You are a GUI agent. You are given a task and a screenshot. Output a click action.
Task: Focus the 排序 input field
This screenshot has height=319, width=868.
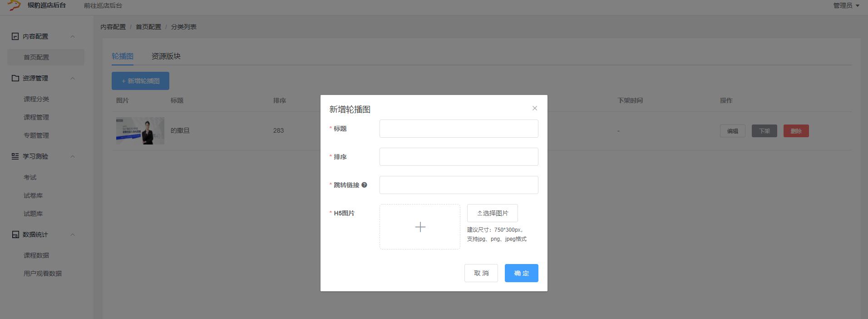point(459,157)
